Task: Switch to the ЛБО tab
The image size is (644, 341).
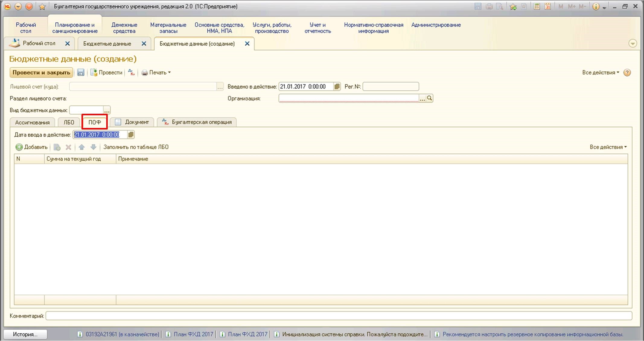Action: 69,122
